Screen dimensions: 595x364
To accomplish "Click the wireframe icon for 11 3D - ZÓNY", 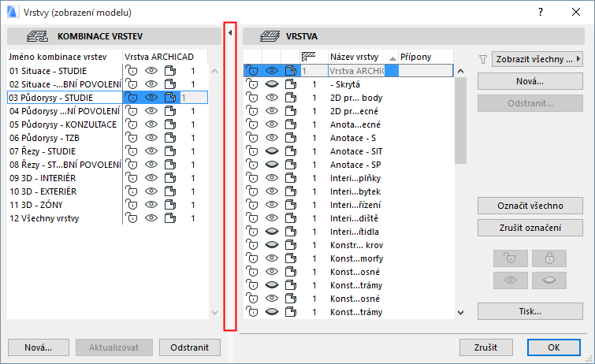I will [170, 205].
